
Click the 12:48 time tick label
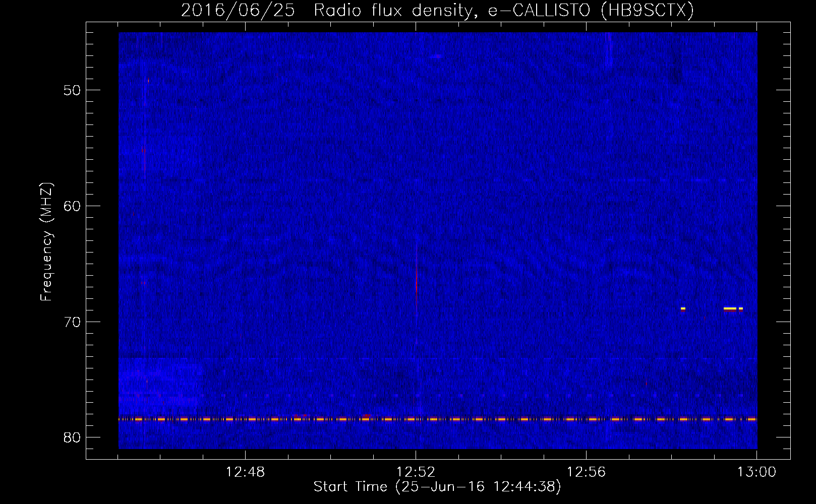pos(245,472)
